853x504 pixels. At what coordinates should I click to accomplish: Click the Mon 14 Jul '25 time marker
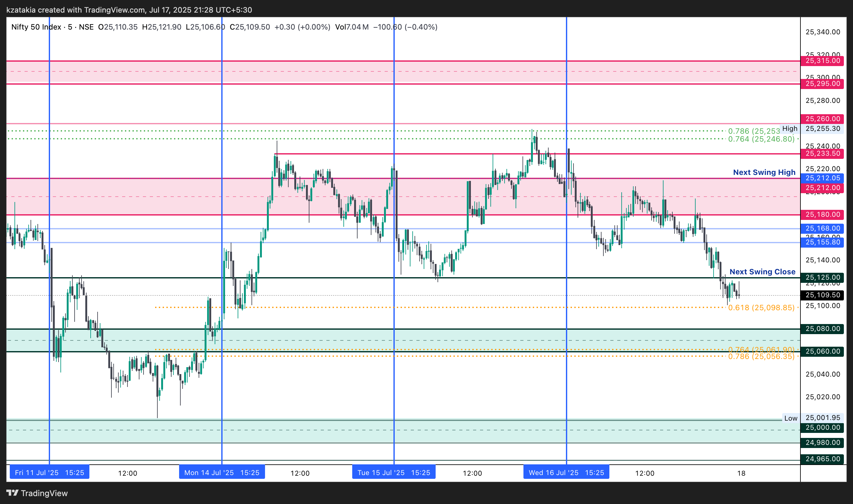pyautogui.click(x=222, y=473)
